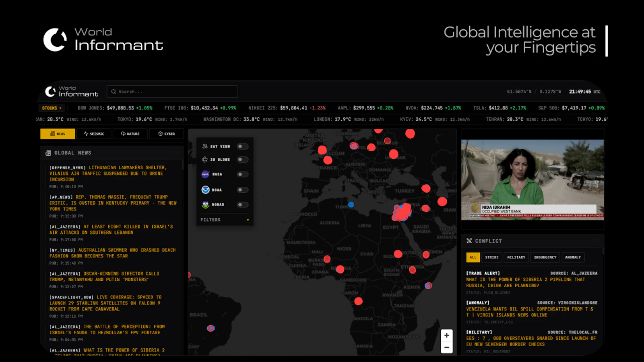Select the red marker in Brazil
Screen dimensions: 644x362
211,328
